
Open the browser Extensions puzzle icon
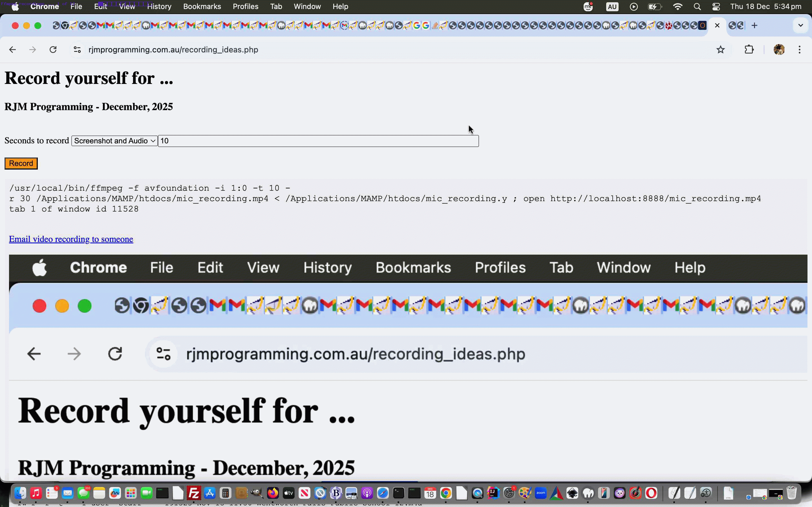tap(749, 49)
